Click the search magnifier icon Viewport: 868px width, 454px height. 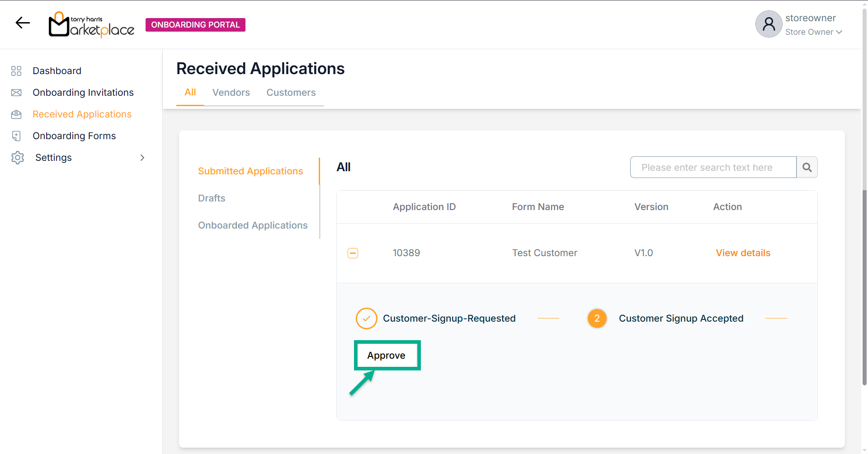(x=807, y=168)
